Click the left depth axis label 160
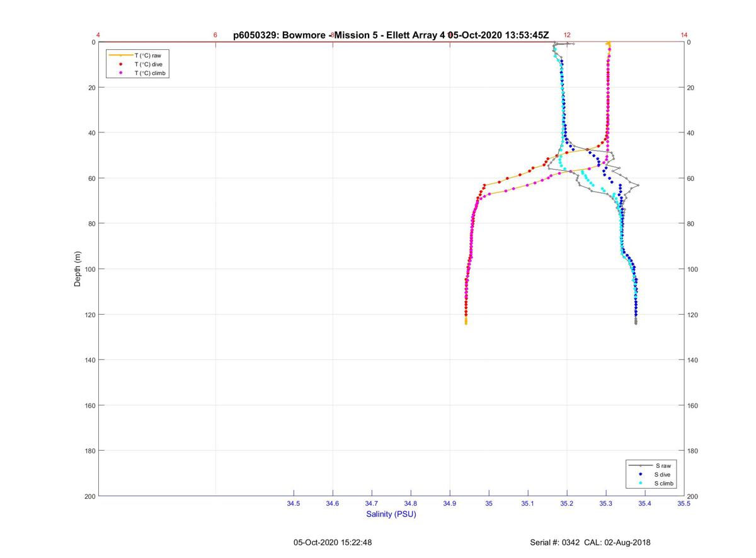This screenshot has height=558, width=756. pos(89,405)
